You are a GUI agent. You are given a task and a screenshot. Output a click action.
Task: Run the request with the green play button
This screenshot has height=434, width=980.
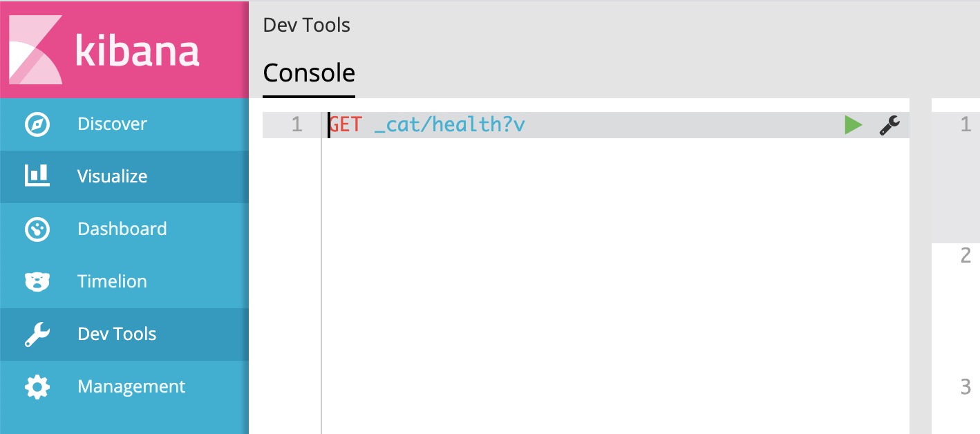(854, 125)
